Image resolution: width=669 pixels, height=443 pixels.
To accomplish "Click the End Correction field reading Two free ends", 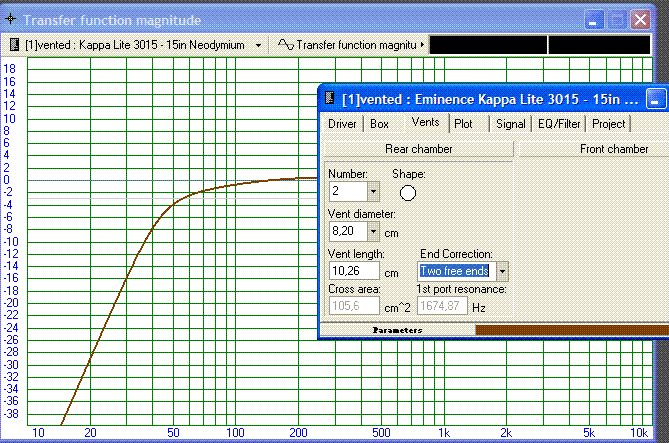I will 457,271.
